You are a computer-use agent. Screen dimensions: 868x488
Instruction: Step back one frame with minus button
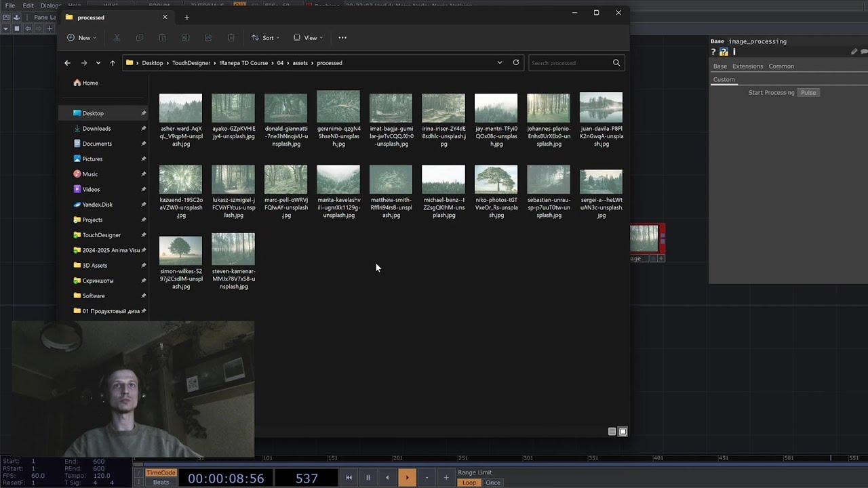click(x=427, y=478)
